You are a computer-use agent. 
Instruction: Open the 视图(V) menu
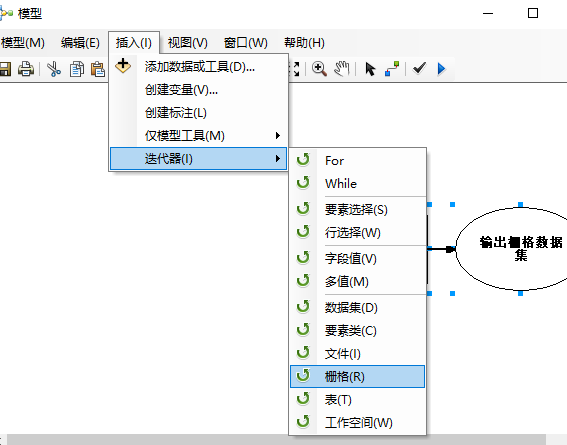pyautogui.click(x=187, y=43)
